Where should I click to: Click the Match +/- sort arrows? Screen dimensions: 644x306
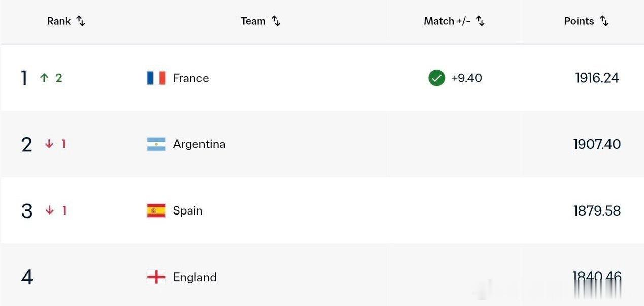[480, 21]
